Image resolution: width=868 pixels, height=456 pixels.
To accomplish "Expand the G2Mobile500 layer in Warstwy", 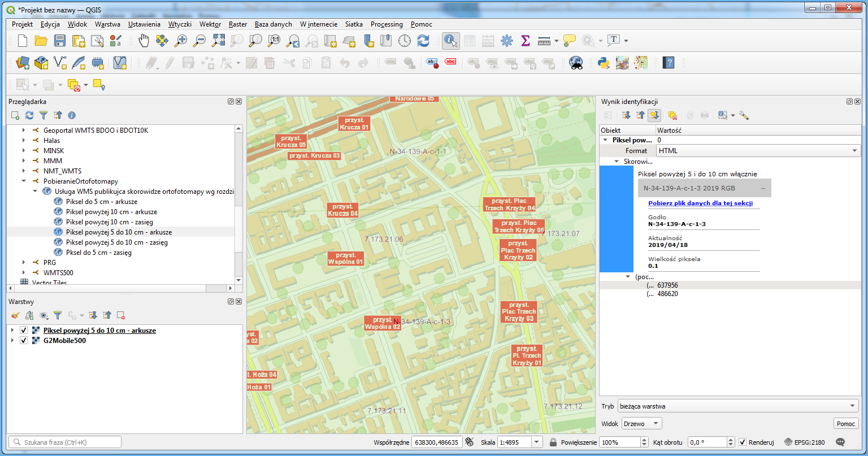I will pyautogui.click(x=12, y=341).
